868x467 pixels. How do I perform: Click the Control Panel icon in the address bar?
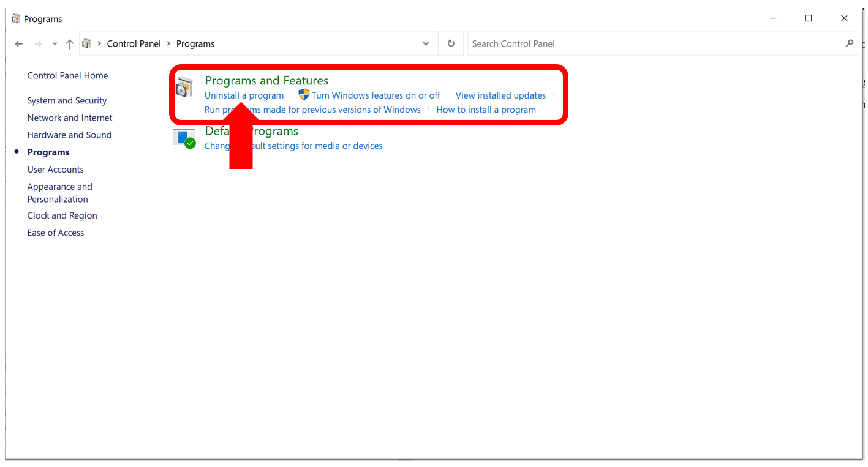(x=86, y=43)
